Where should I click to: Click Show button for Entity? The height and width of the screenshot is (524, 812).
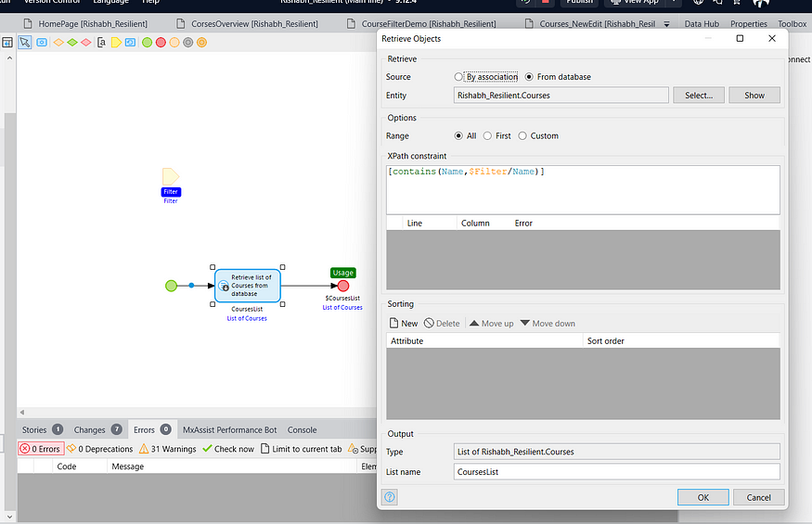pyautogui.click(x=754, y=96)
